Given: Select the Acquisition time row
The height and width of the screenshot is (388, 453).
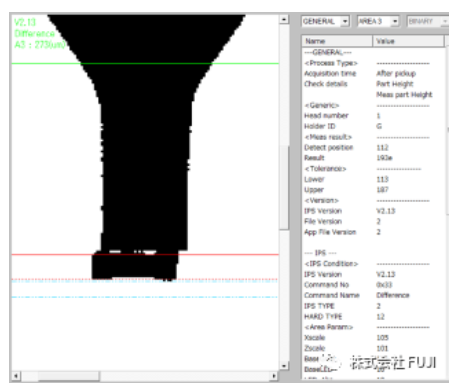Looking at the screenshot, I should coord(373,73).
